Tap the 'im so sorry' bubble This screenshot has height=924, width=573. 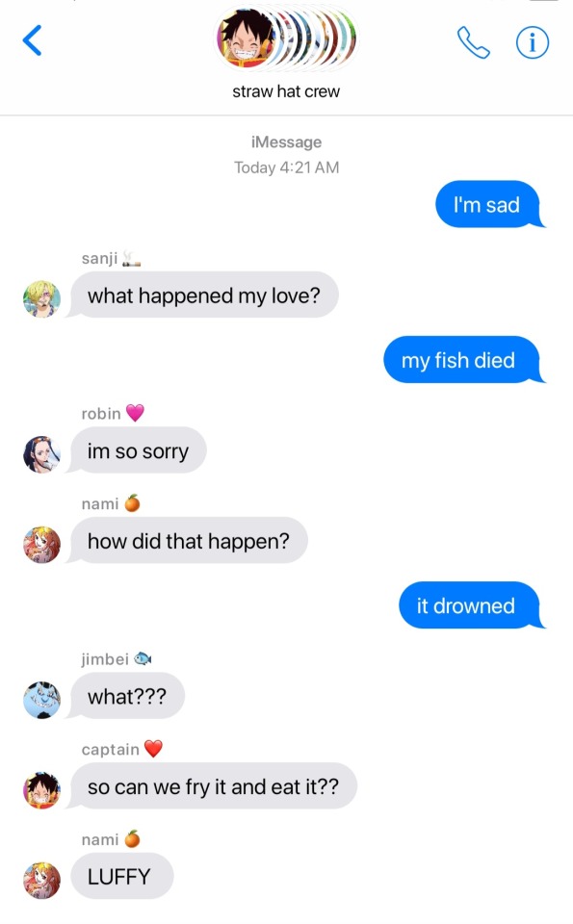click(138, 450)
